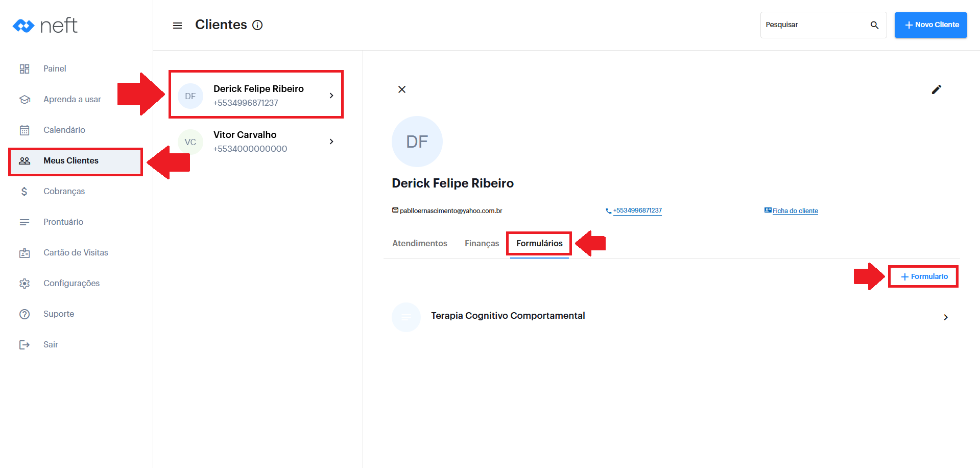
Task: Click the pencil edit icon
Action: coord(936,89)
